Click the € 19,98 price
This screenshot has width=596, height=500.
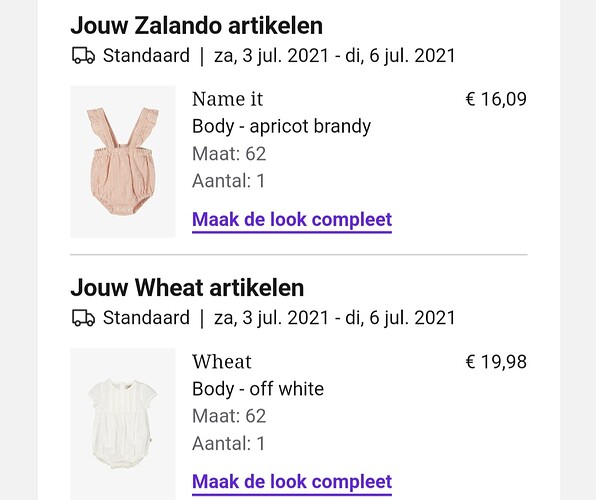click(496, 362)
